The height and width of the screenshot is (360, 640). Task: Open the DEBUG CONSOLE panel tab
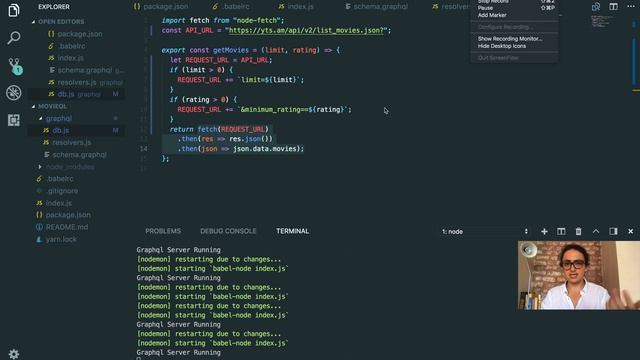coord(228,231)
